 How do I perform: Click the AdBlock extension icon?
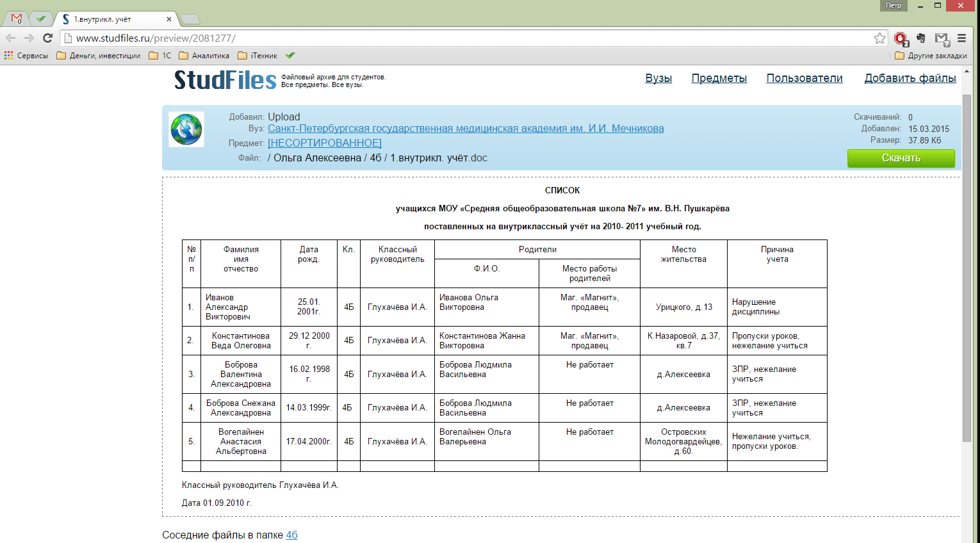[x=901, y=38]
